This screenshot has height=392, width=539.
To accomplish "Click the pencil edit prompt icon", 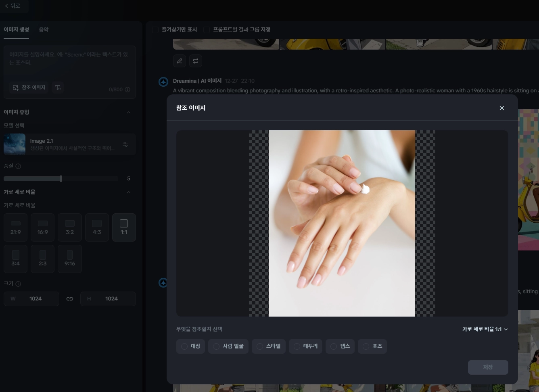I will pos(180,61).
